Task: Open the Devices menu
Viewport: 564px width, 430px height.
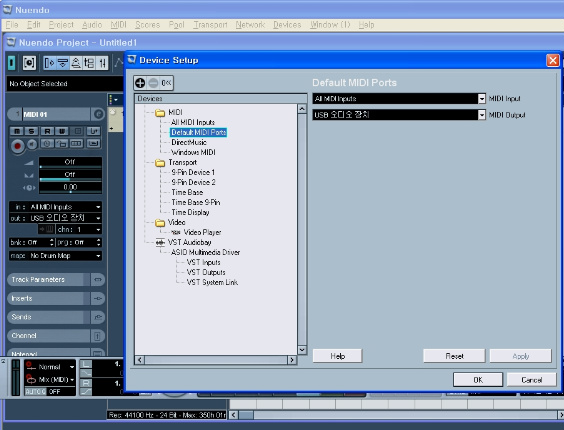Action: pos(287,25)
